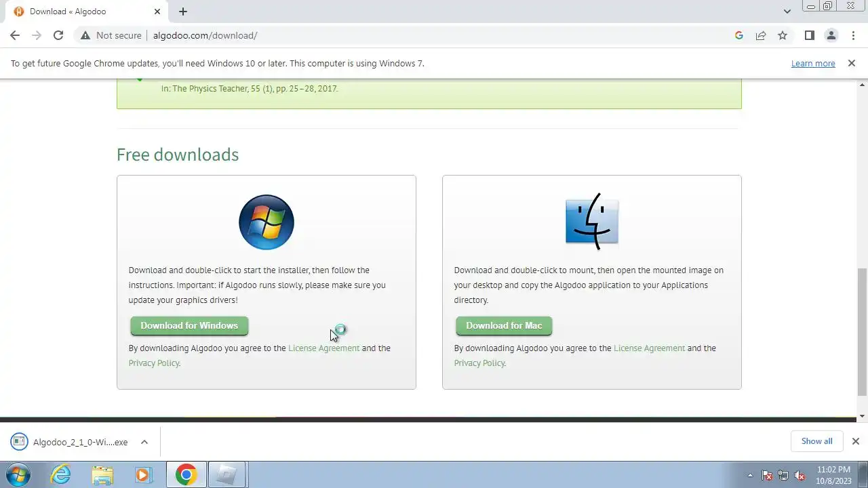The width and height of the screenshot is (868, 488).
Task: Open Privacy Policy link in Mac box
Action: click(x=479, y=363)
